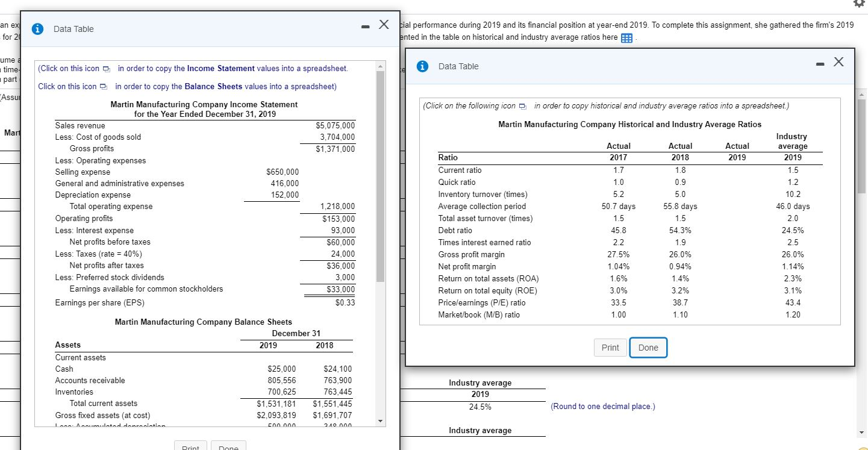Select 2018 Debt ratio 54.3%
Image resolution: width=868 pixels, height=450 pixels.
click(x=680, y=231)
